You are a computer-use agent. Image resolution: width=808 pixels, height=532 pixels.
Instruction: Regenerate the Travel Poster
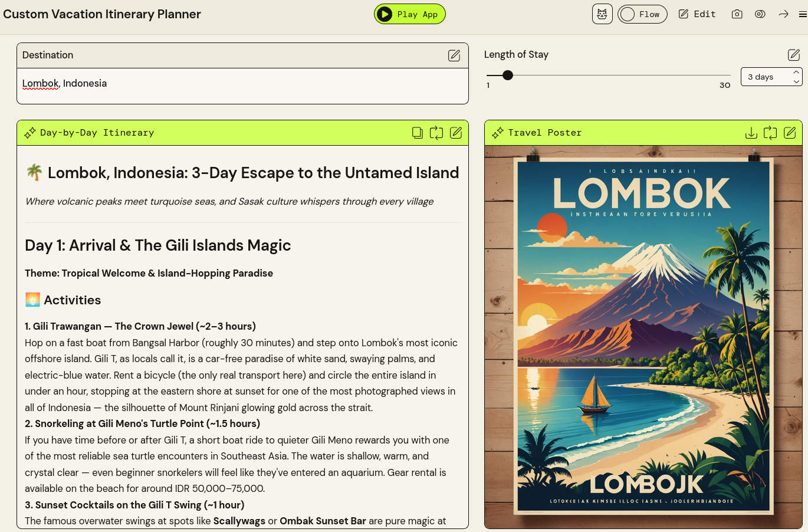tap(770, 133)
